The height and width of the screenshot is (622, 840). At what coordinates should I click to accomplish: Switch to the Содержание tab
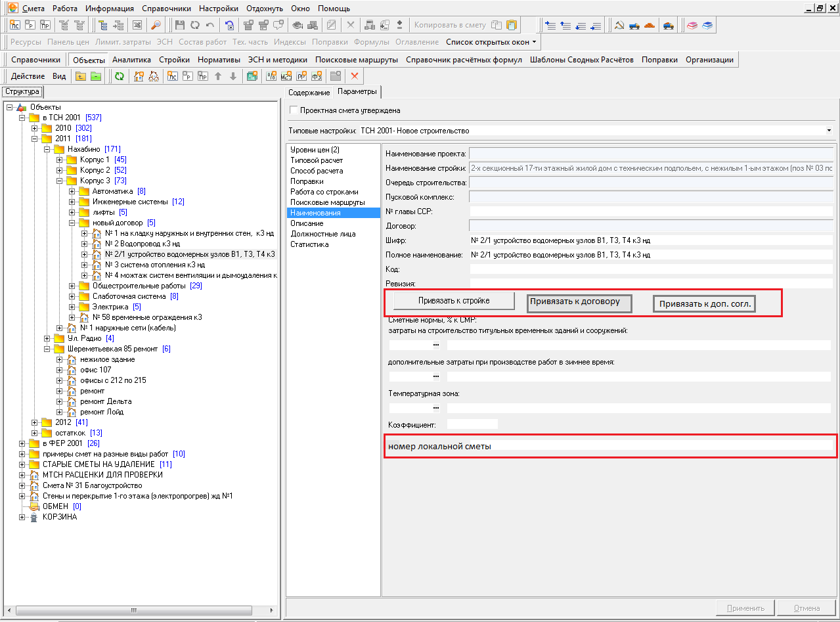(309, 93)
